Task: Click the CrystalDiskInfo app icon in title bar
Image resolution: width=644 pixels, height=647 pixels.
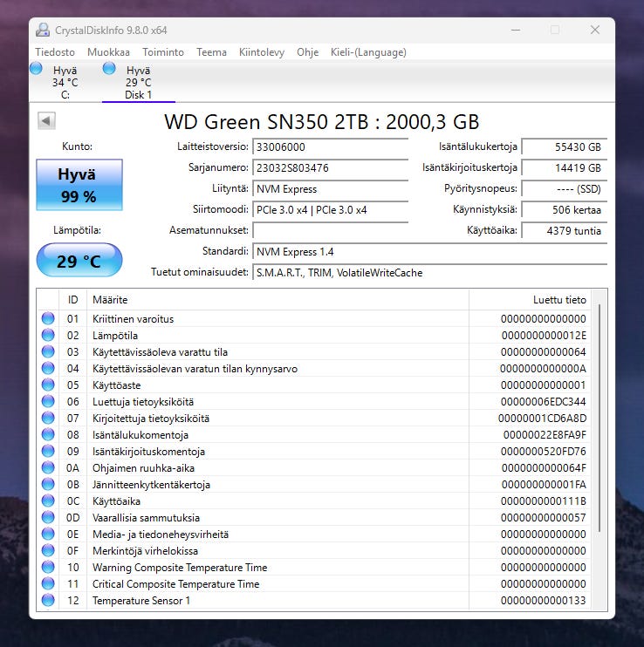Action: point(43,31)
